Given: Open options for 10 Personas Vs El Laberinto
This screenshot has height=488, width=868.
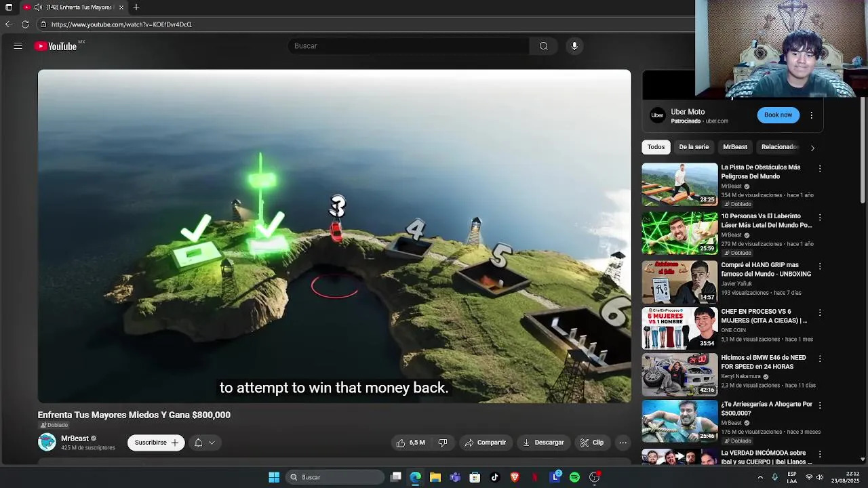Looking at the screenshot, I should point(820,218).
